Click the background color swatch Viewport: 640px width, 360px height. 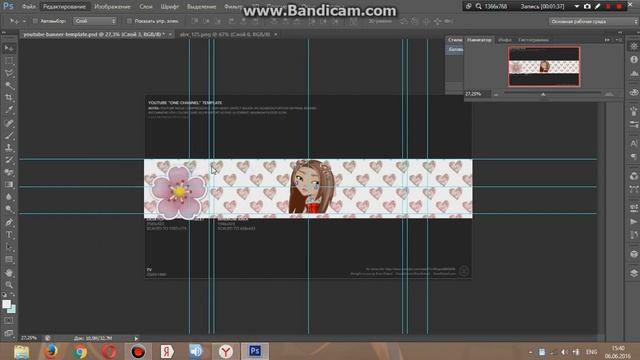pyautogui.click(x=12, y=310)
